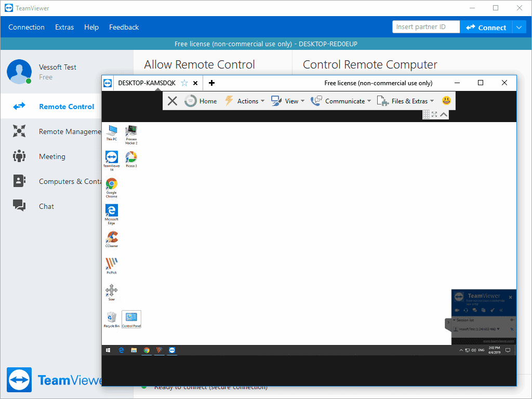Click TeamViewer in the remote taskbar
This screenshot has width=532, height=399.
(172, 350)
